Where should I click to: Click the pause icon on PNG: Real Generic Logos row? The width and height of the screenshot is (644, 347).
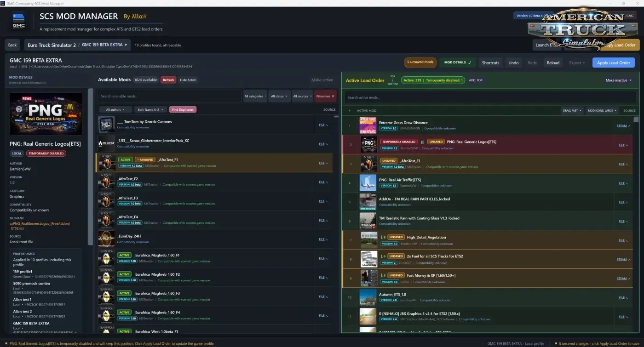422,142
